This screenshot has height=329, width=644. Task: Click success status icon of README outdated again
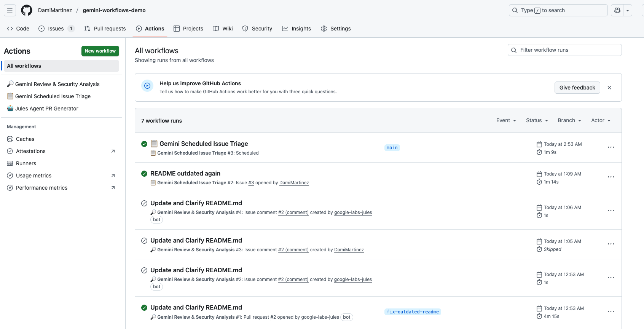click(144, 174)
